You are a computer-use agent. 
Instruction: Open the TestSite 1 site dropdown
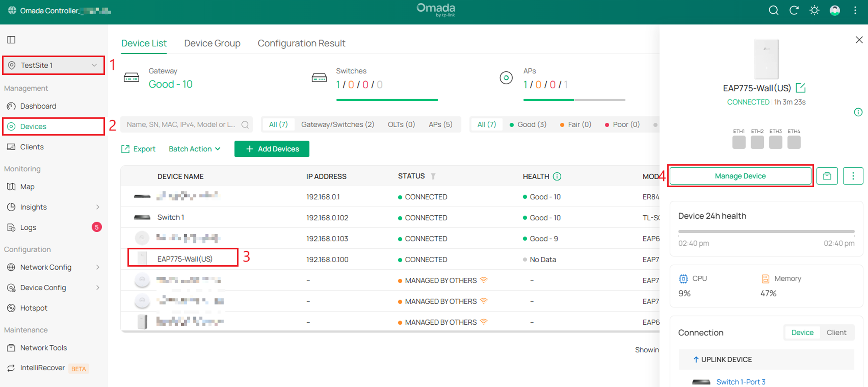(53, 65)
